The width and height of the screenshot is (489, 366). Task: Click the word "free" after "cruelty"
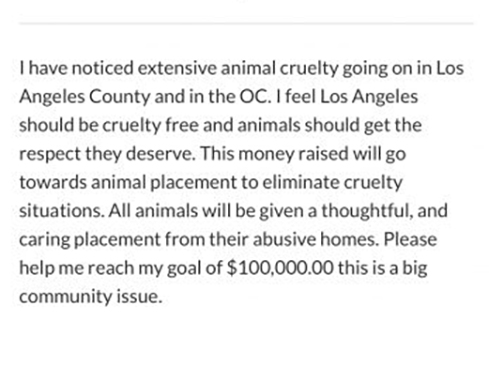pos(182,125)
